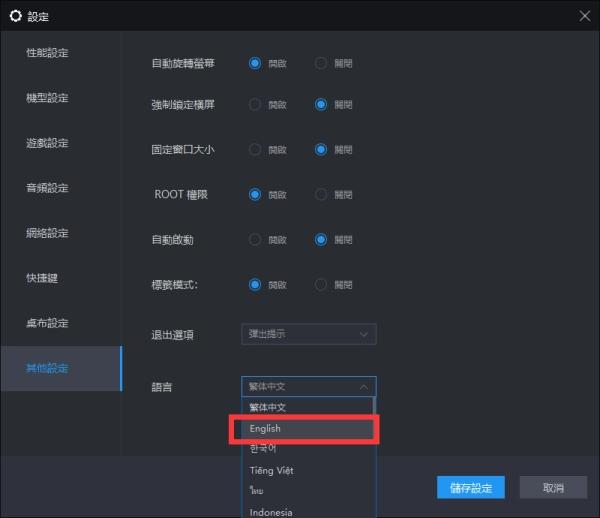Switch to 機型設定 section

point(47,98)
